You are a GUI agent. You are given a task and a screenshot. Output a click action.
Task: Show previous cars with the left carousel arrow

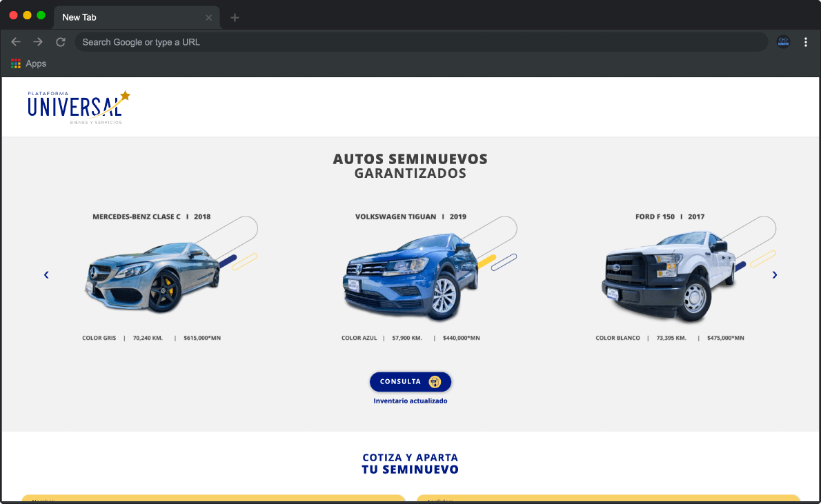coord(46,275)
